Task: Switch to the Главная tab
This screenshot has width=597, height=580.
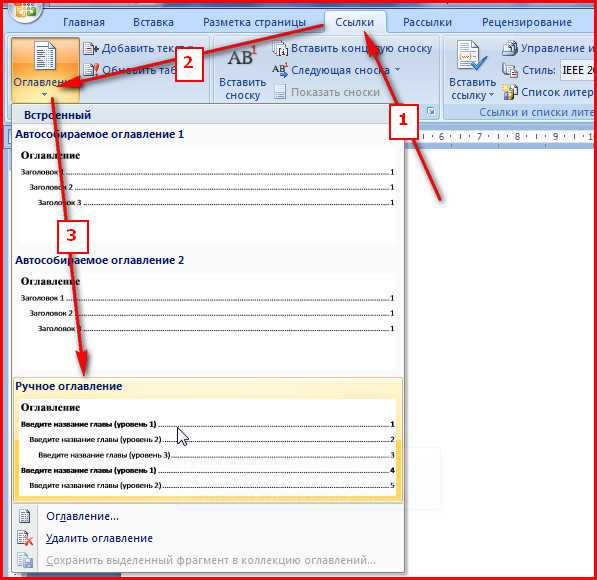Action: [x=84, y=22]
